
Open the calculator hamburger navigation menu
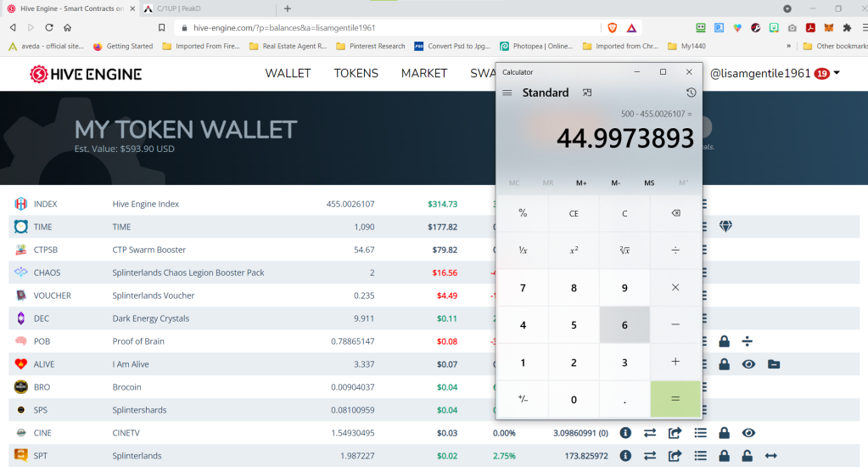(x=507, y=93)
